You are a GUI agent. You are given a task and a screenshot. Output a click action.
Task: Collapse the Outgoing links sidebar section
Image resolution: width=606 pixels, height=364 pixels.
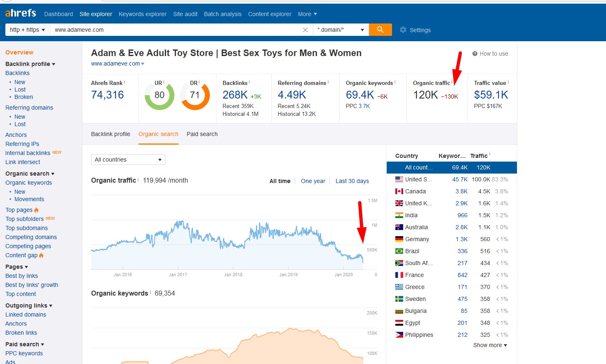(29, 305)
